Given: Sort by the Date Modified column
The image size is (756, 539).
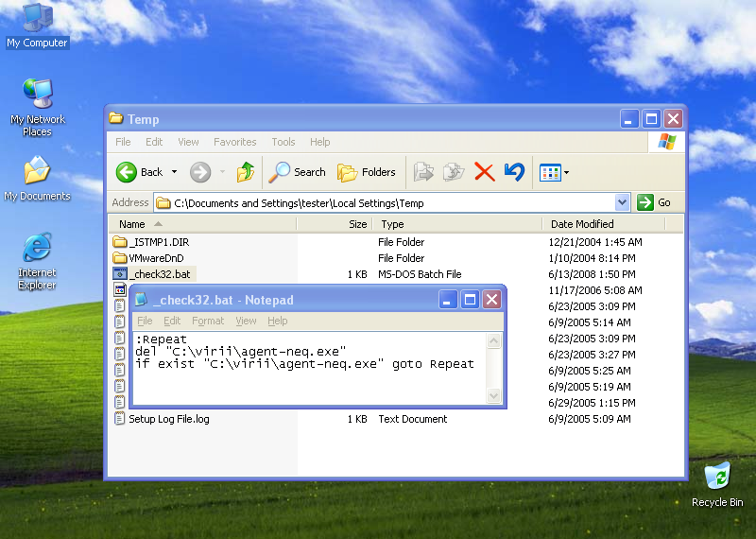Looking at the screenshot, I should pos(604,224).
